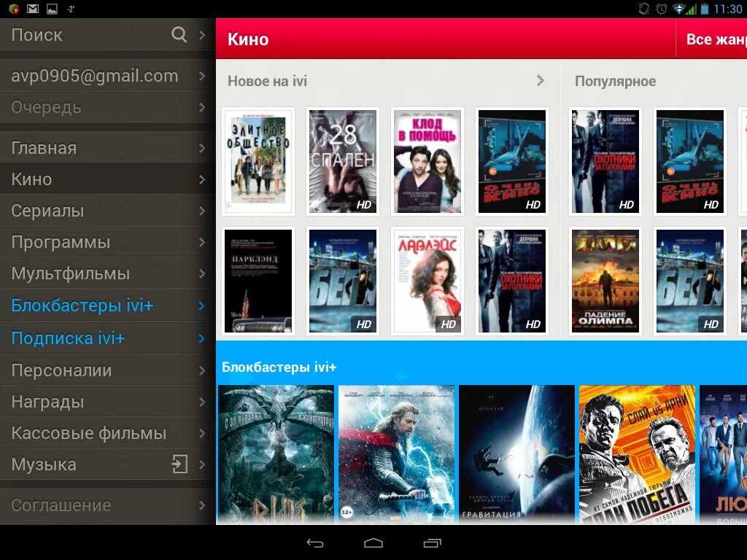Open the Гравитация blockbuster poster

[x=517, y=455]
